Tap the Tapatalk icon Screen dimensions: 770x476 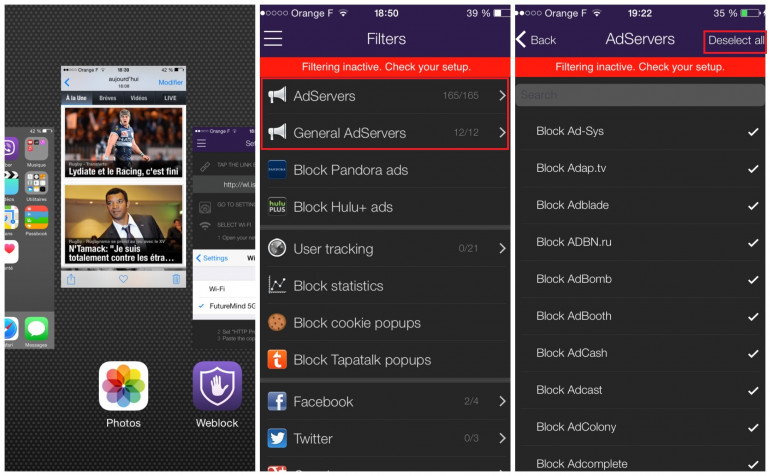[277, 360]
